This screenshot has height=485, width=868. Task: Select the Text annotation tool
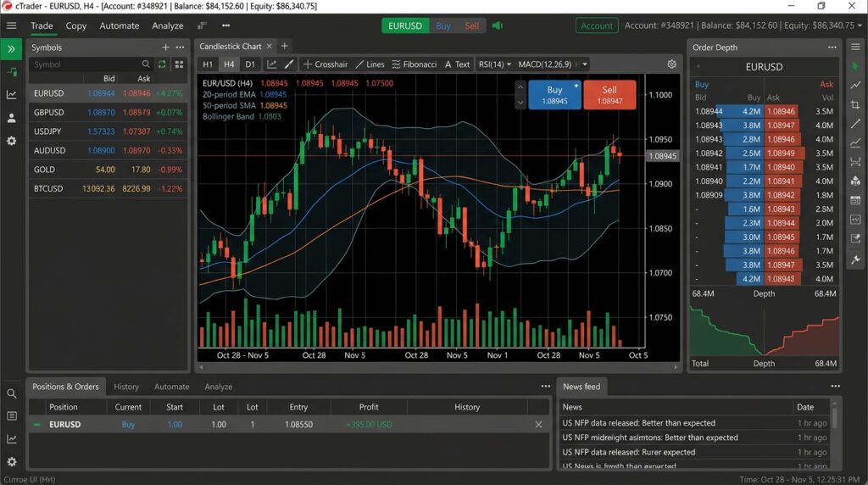(x=457, y=64)
